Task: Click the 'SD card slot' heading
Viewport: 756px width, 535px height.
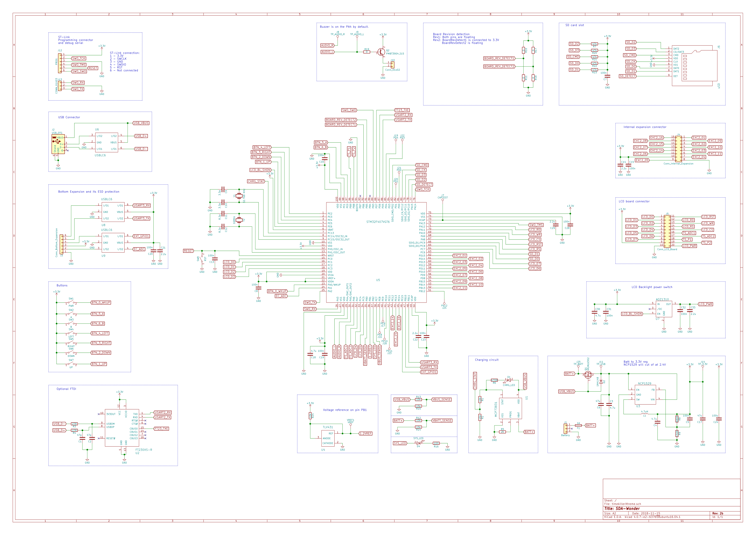Action: coord(575,25)
